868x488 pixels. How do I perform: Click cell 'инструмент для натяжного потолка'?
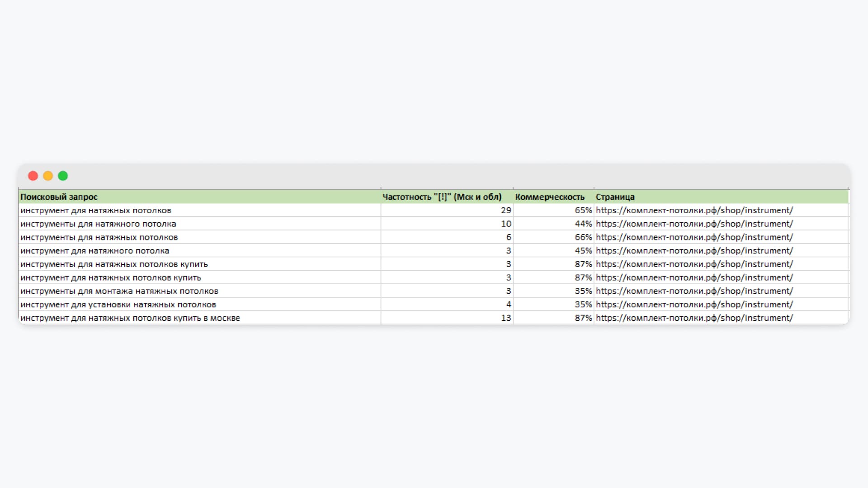coord(200,251)
